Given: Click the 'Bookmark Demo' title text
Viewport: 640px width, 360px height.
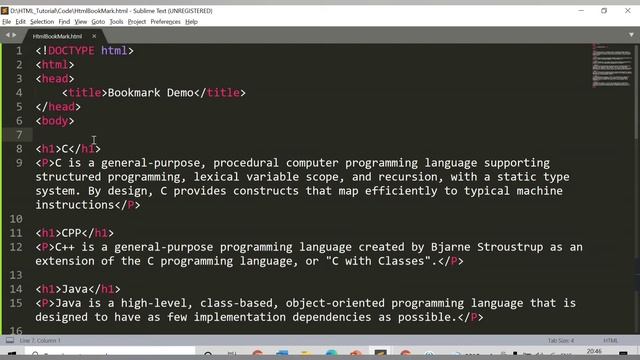Looking at the screenshot, I should [151, 93].
